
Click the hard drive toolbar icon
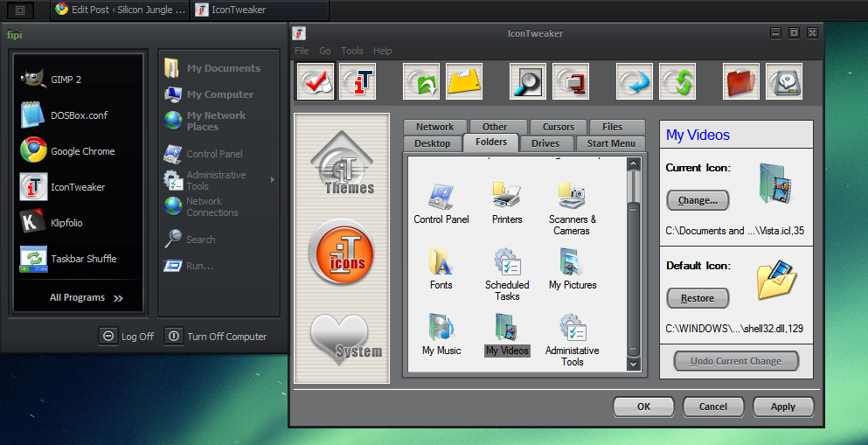click(x=784, y=81)
